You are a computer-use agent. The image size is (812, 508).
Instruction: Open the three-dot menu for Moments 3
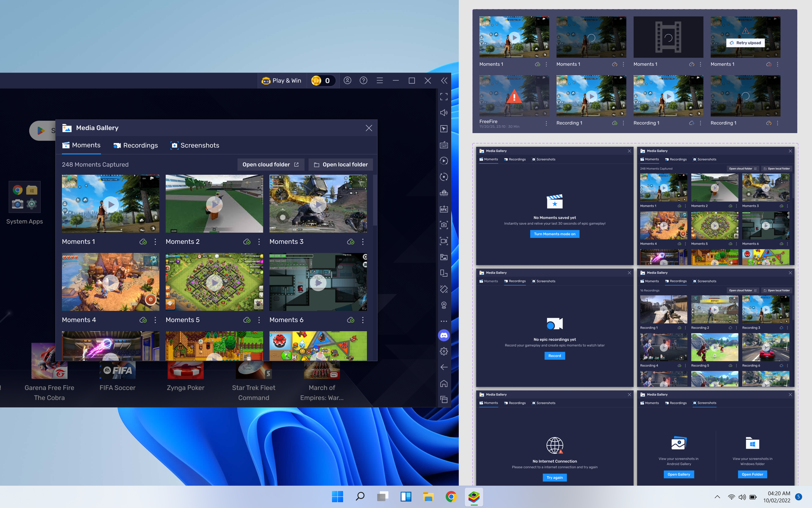[363, 242]
